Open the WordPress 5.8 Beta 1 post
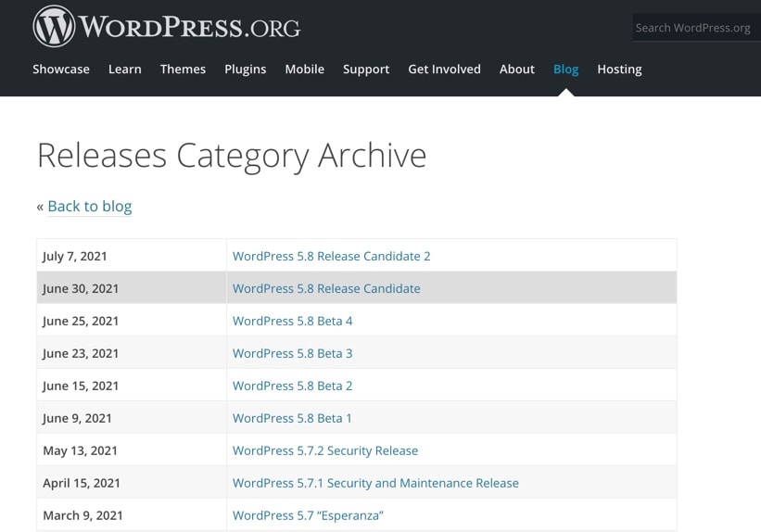Screen dimensions: 761x532 [292, 418]
